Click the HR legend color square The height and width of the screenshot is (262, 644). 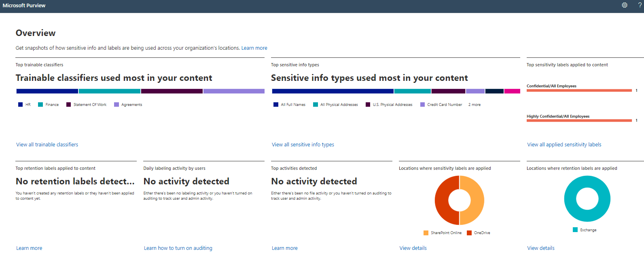pyautogui.click(x=21, y=105)
